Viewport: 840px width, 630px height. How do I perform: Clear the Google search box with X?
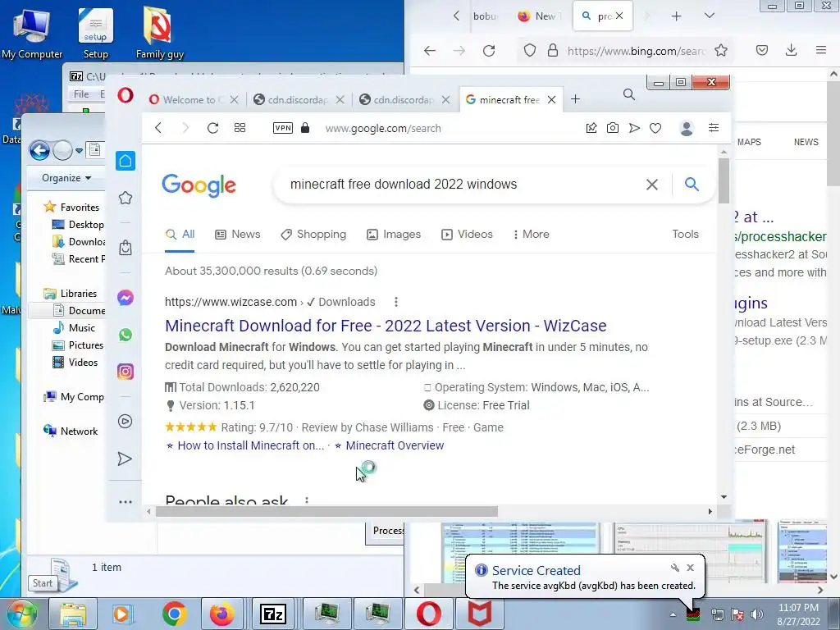tap(652, 185)
